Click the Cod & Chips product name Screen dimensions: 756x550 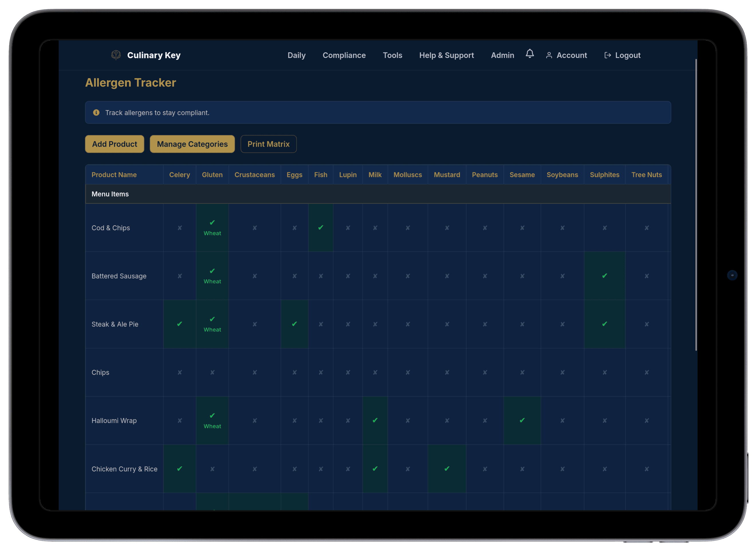click(x=111, y=228)
